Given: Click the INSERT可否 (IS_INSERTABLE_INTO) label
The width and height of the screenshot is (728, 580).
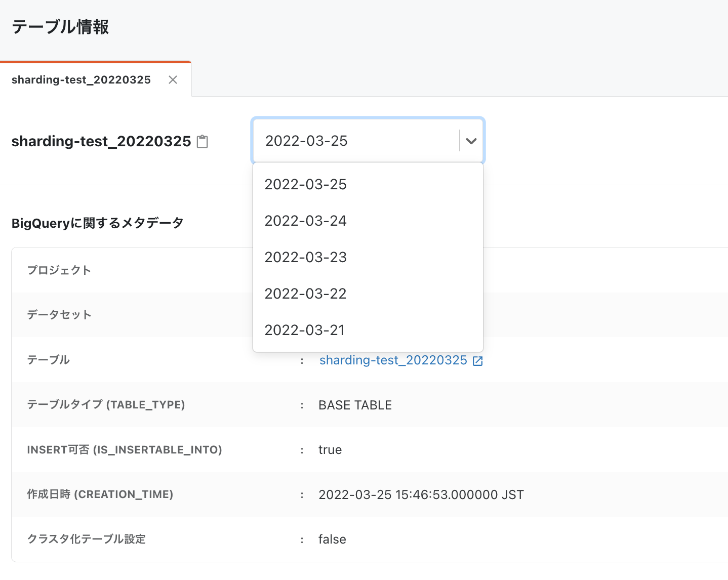Looking at the screenshot, I should point(125,449).
